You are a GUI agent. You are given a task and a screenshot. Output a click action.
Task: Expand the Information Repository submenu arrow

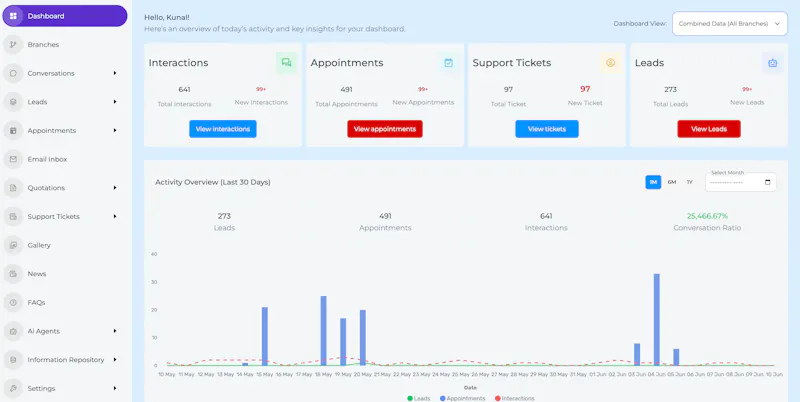tap(115, 360)
